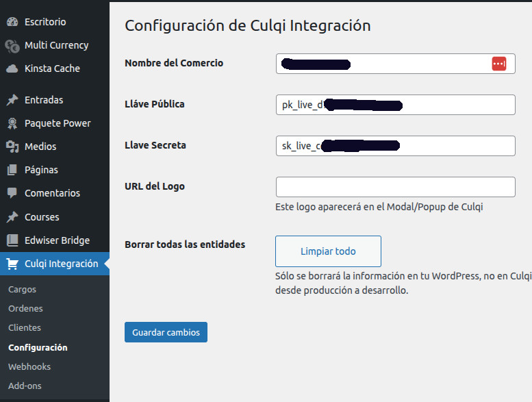The height and width of the screenshot is (402, 532).
Task: Select Paquete Power from the sidebar
Action: (58, 123)
